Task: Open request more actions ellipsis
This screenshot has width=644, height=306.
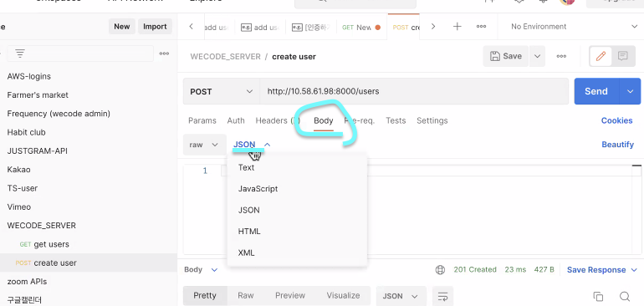Action: 561,56
